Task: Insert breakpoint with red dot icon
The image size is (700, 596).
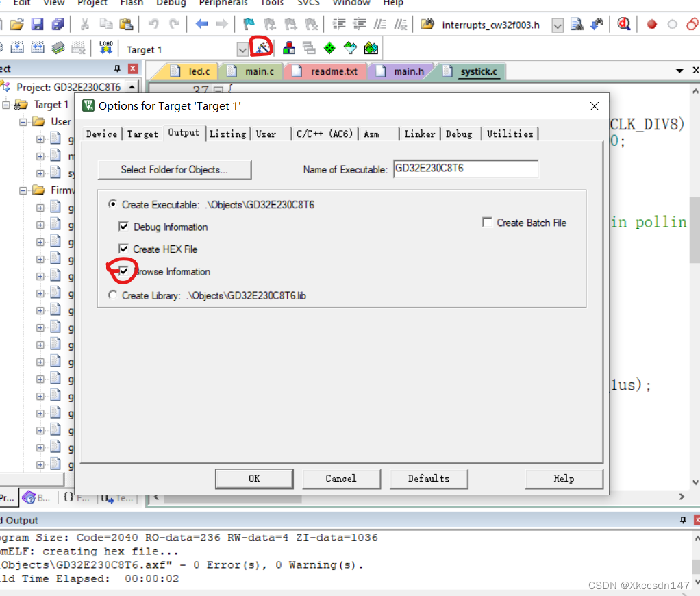Action: click(x=652, y=24)
